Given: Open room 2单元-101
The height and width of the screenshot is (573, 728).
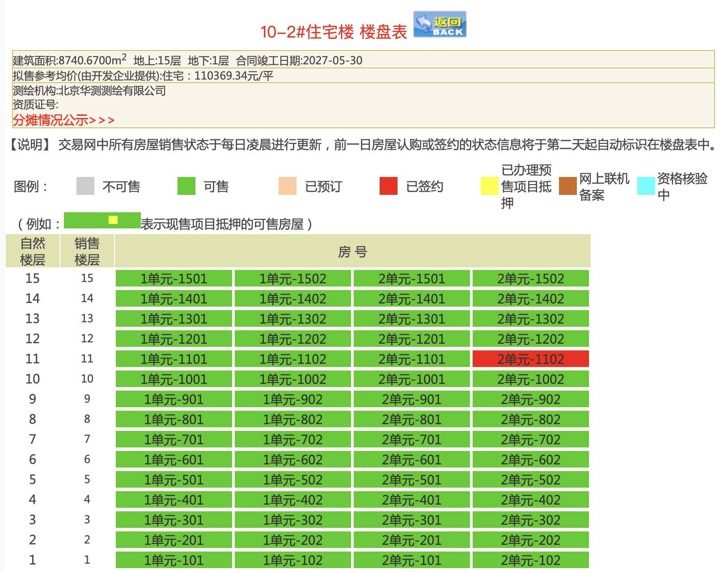Looking at the screenshot, I should (x=412, y=560).
